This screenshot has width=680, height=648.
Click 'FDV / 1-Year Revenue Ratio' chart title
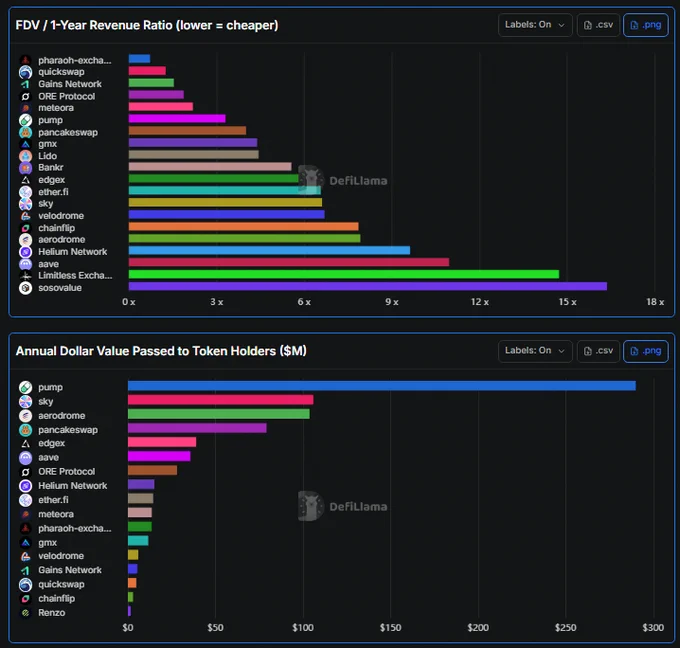point(147,25)
